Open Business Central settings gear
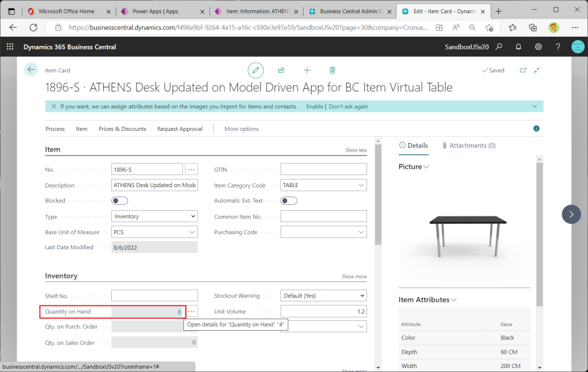 [538, 47]
